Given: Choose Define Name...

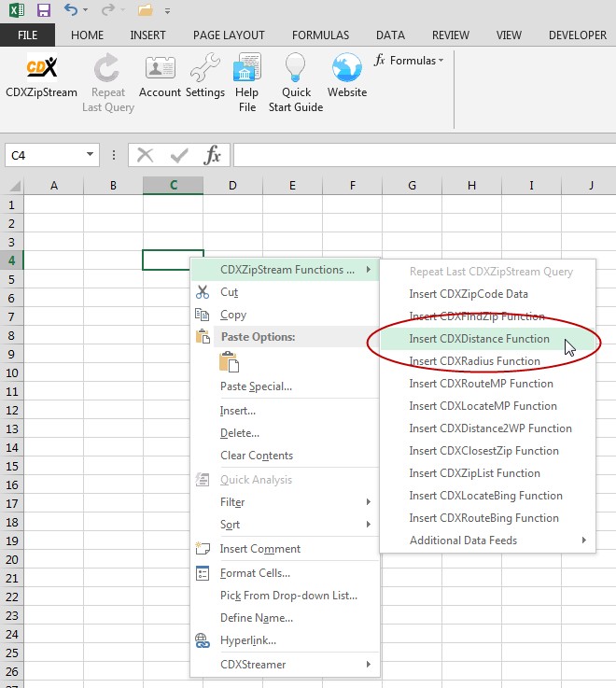Looking at the screenshot, I should pyautogui.click(x=285, y=617).
